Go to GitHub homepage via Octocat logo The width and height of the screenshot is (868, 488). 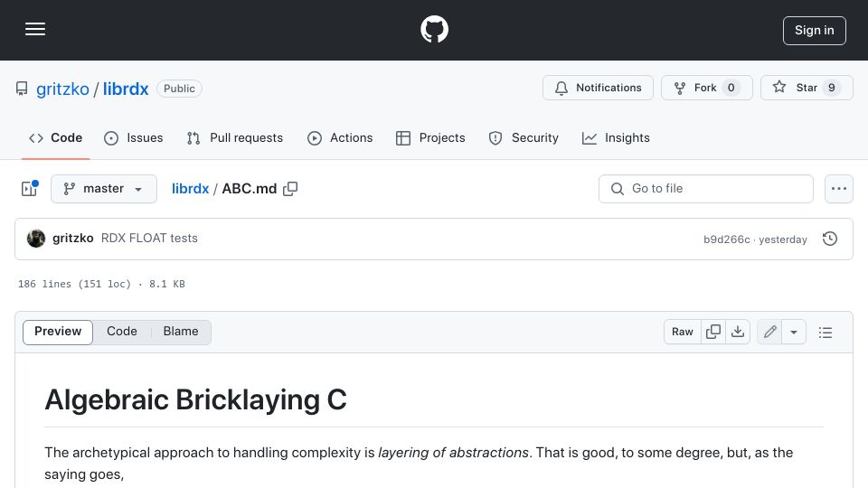coord(434,29)
